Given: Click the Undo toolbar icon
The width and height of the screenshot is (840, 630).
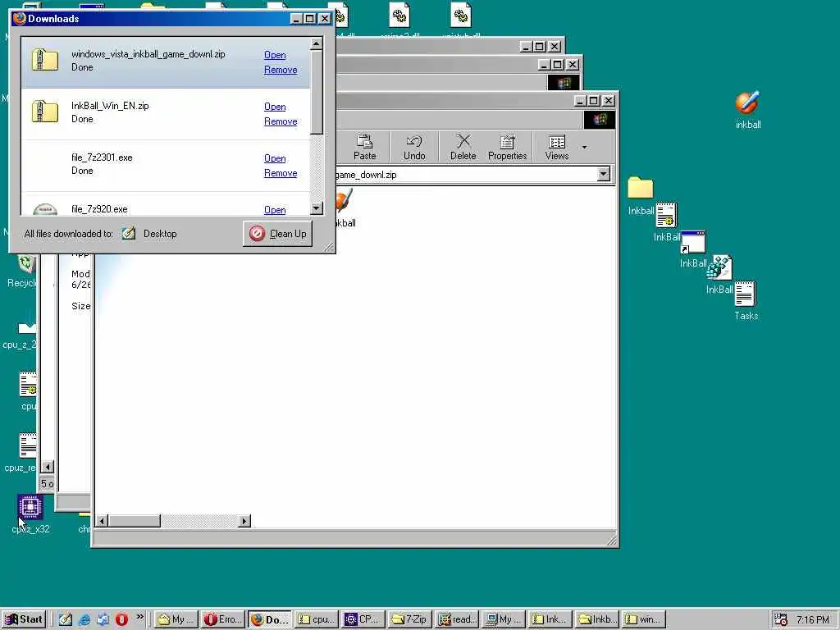Looking at the screenshot, I should [414, 147].
